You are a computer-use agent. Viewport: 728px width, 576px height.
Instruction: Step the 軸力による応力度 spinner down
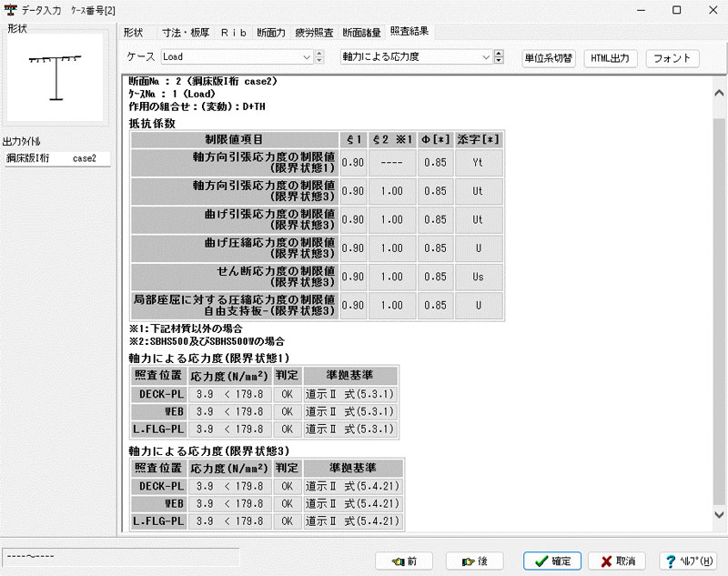click(x=499, y=61)
